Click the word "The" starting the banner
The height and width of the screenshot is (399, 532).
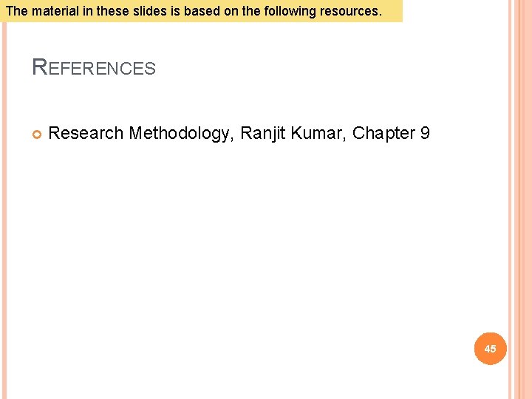16,11
